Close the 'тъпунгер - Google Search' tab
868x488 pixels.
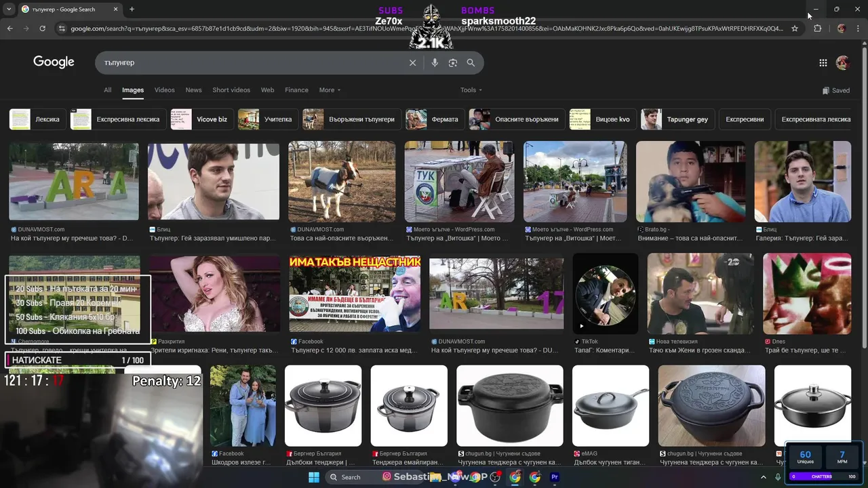[115, 9]
